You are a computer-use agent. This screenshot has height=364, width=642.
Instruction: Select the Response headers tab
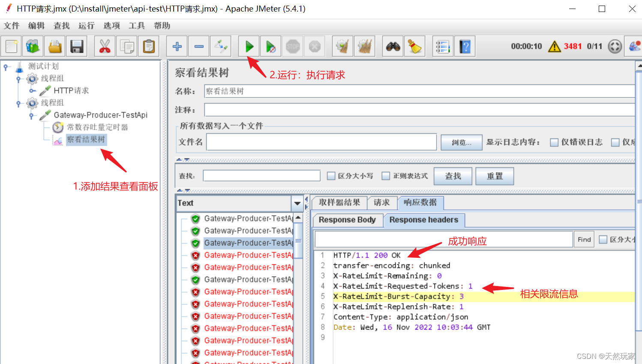[424, 220]
